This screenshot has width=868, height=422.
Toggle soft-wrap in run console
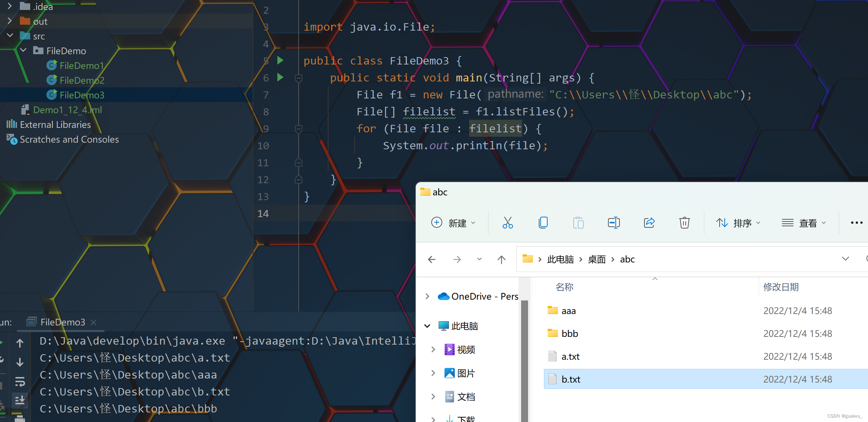20,382
